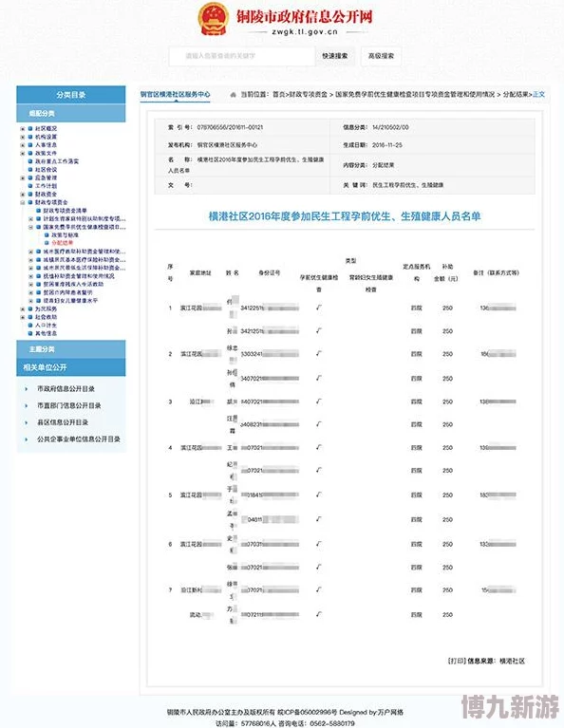
Task: Click the 正文 link after the breadcrumb
Action: tap(539, 94)
